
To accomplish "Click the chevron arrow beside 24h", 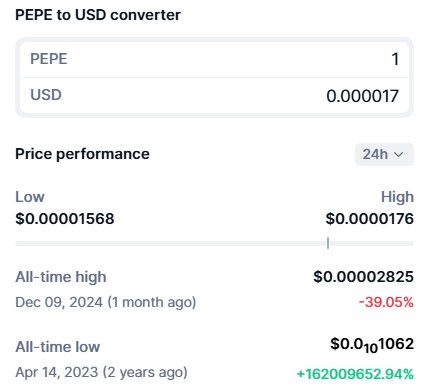I will tap(399, 155).
